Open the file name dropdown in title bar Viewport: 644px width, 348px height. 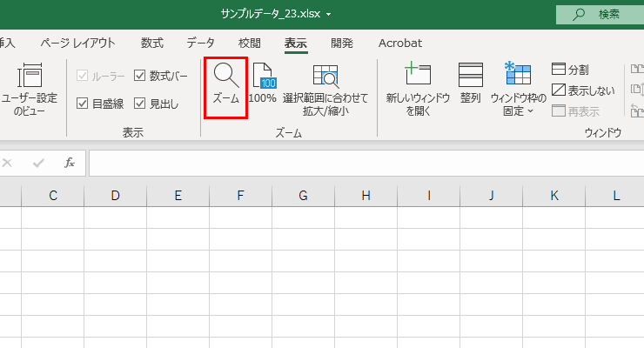tap(329, 14)
